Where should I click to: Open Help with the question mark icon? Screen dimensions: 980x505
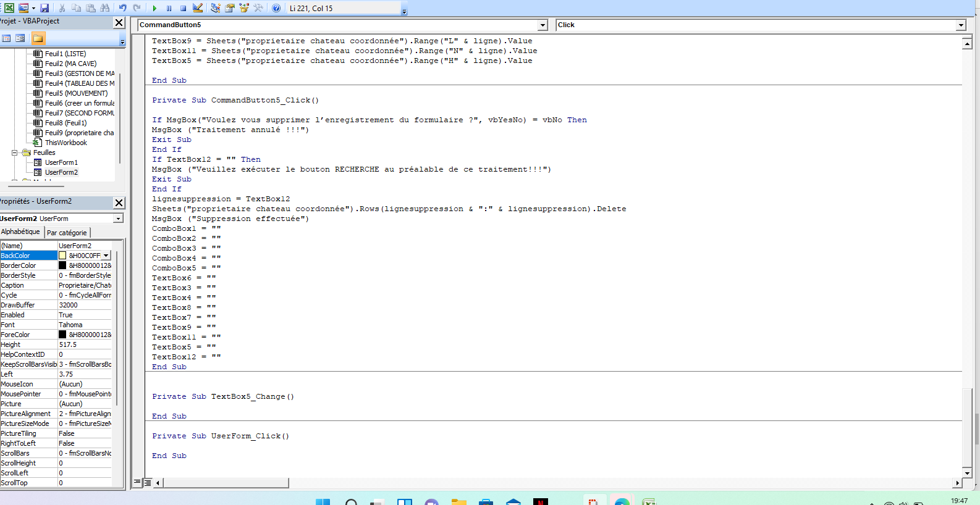pos(276,8)
